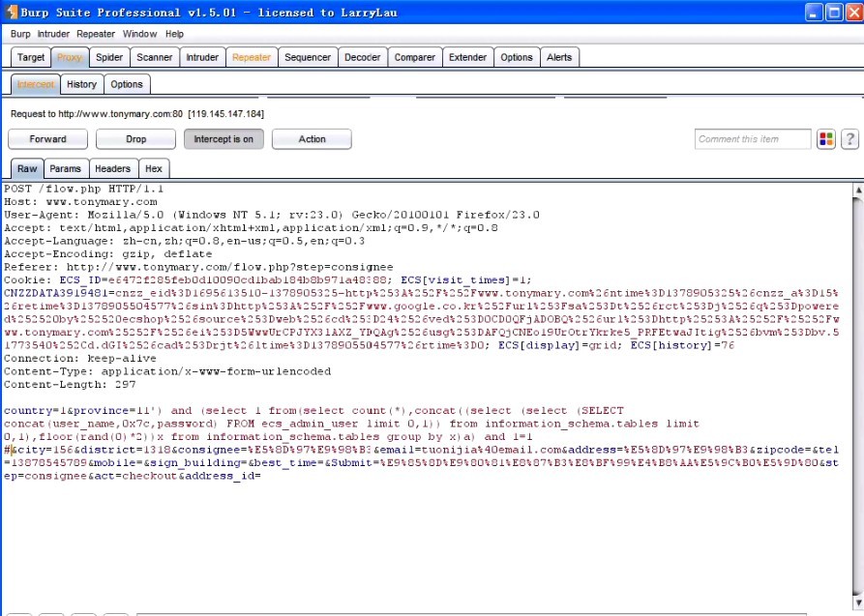The image size is (864, 616).
Task: Open the Action menu button
Action: (312, 139)
